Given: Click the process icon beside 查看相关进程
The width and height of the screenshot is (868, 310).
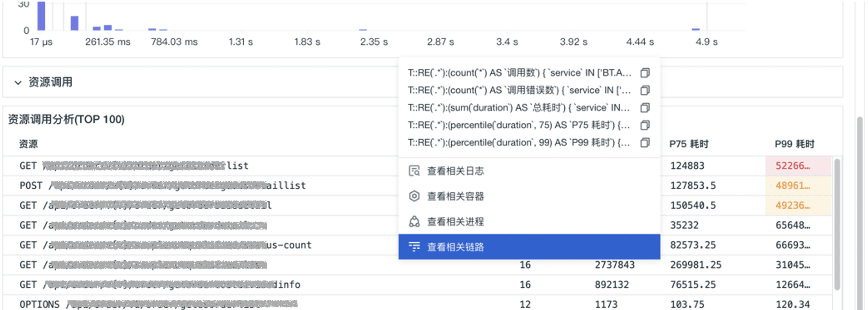Looking at the screenshot, I should tap(414, 222).
